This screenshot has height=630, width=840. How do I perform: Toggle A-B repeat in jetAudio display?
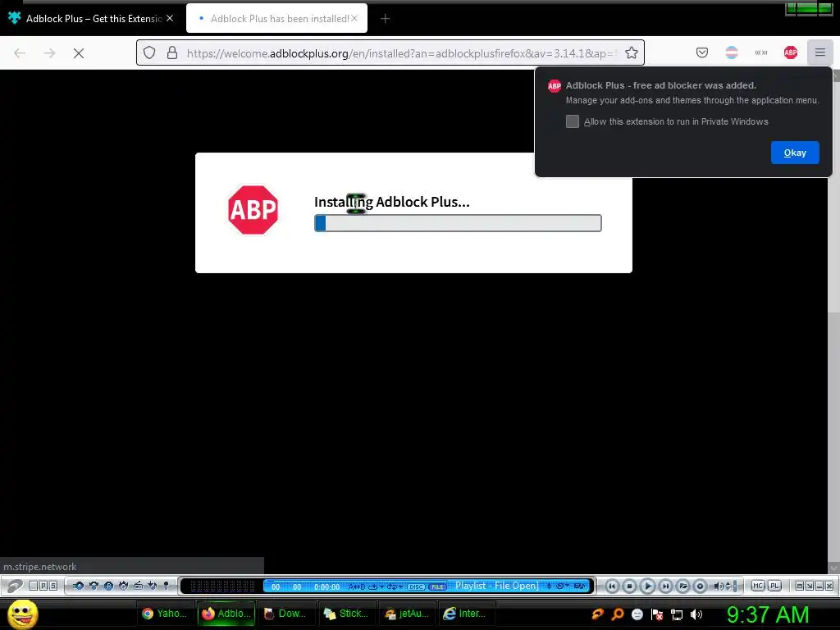(357, 587)
